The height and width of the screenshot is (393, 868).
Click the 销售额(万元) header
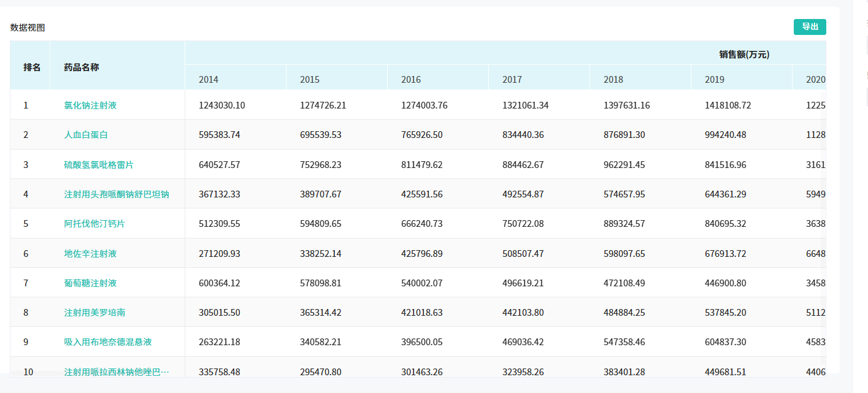744,55
